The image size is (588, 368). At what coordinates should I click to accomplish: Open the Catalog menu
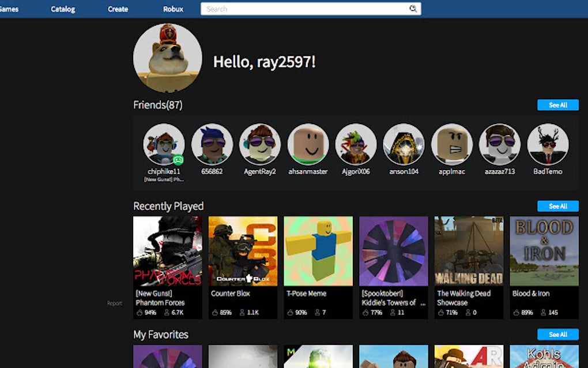tap(63, 9)
